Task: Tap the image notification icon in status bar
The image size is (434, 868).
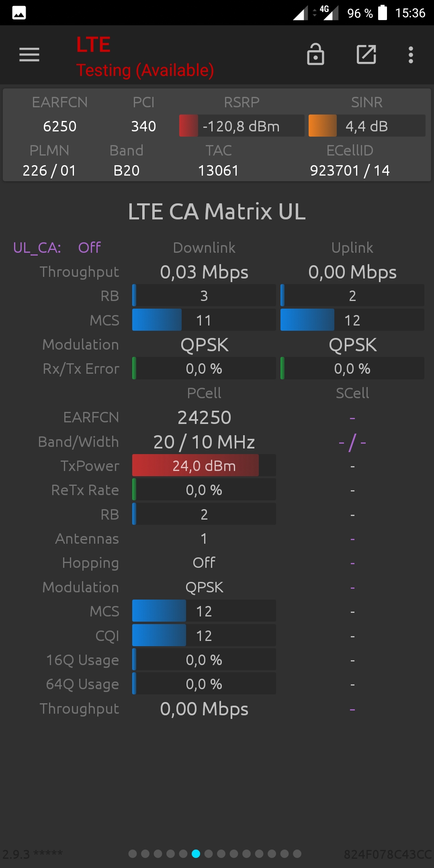Action: coord(19,13)
